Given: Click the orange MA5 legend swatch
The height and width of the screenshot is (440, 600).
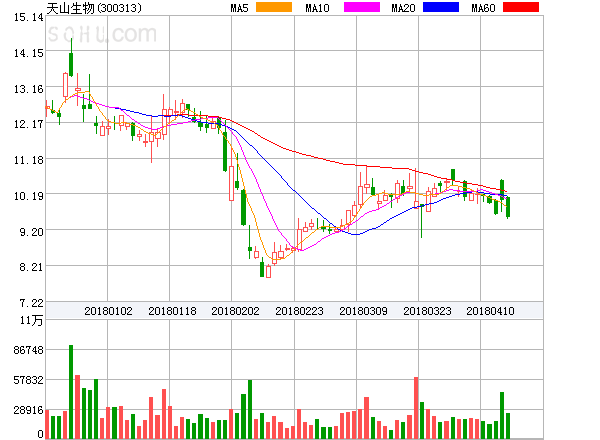Looking at the screenshot, I should point(274,7).
